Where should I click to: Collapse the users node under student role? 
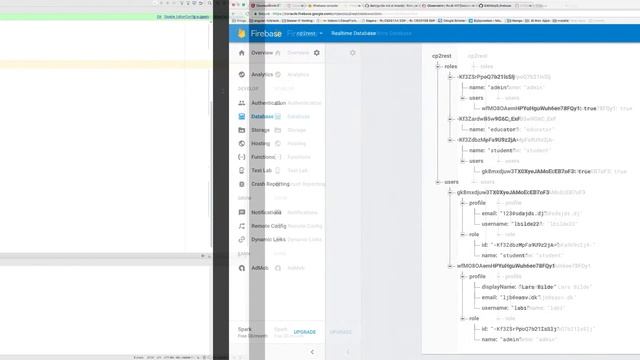point(463,161)
